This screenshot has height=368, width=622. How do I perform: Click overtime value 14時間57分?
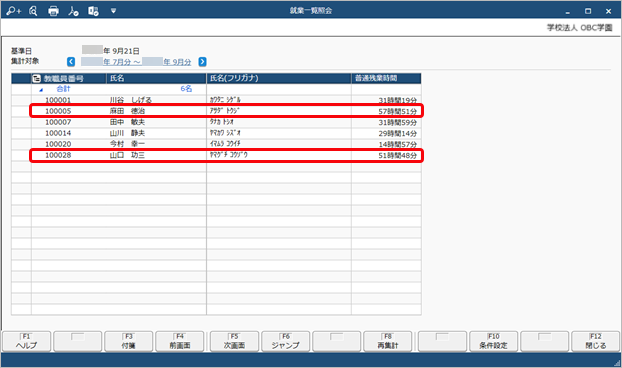[x=397, y=144]
